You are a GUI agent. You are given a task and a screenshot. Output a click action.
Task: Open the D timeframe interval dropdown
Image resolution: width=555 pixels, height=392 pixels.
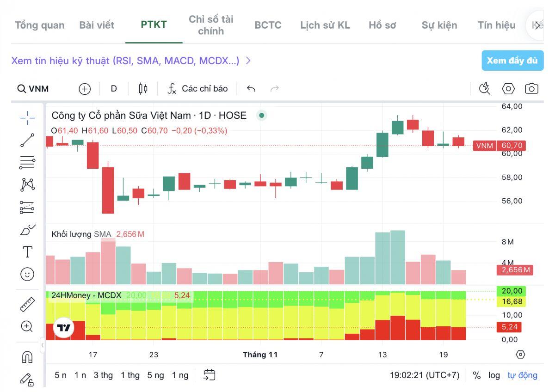(x=114, y=89)
